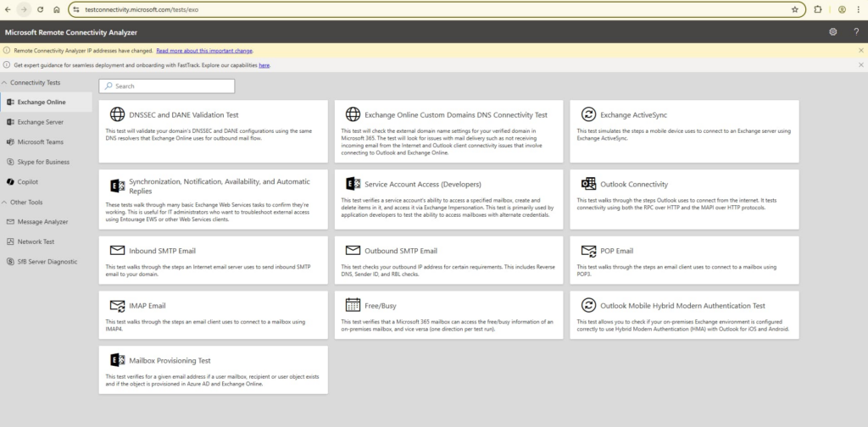The width and height of the screenshot is (868, 427).
Task: Collapse the Other Tools section
Action: click(x=5, y=202)
